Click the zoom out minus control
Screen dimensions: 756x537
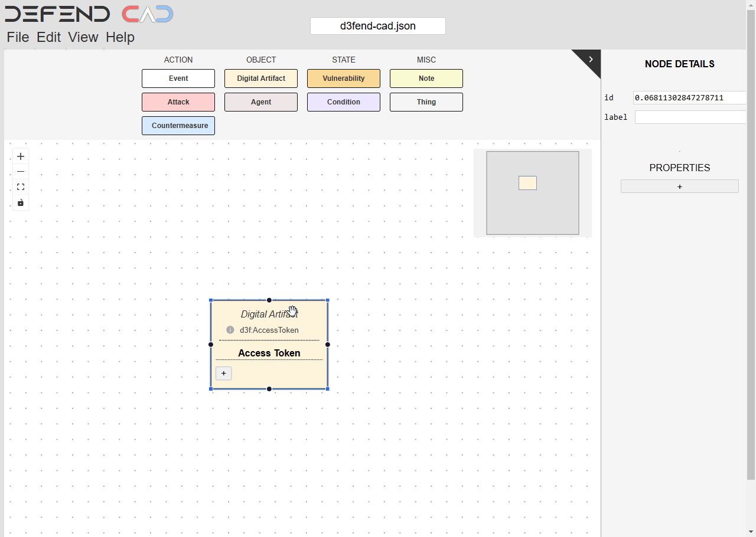tap(21, 172)
